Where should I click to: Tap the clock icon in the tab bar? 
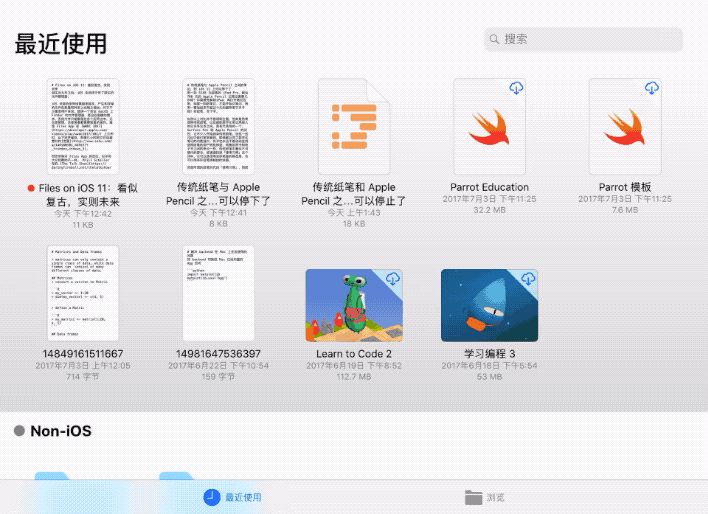click(211, 497)
